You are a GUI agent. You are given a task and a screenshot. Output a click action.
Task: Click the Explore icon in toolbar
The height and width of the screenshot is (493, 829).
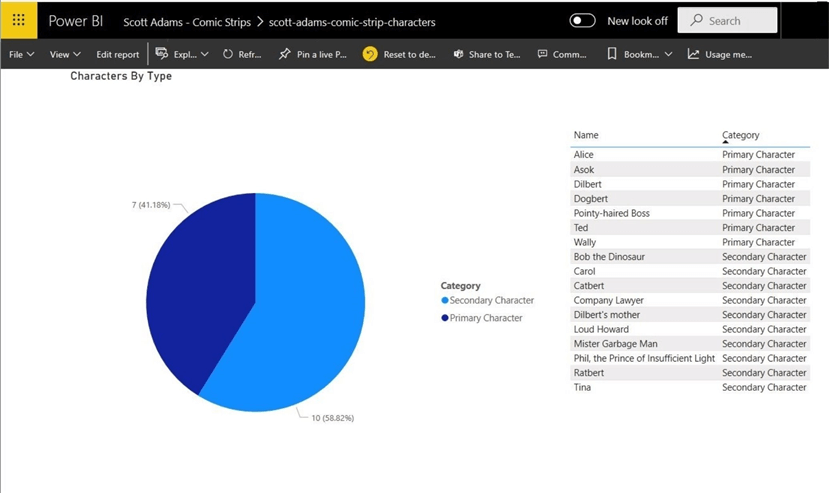pyautogui.click(x=161, y=54)
